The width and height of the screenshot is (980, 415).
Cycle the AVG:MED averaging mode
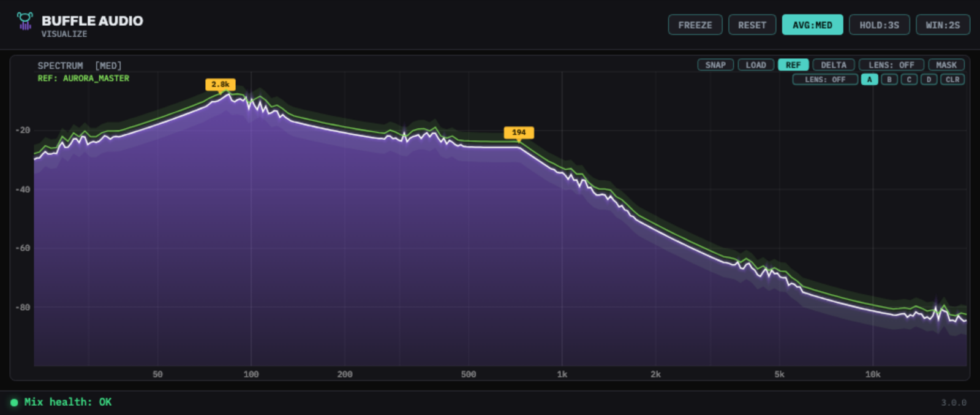[812, 25]
